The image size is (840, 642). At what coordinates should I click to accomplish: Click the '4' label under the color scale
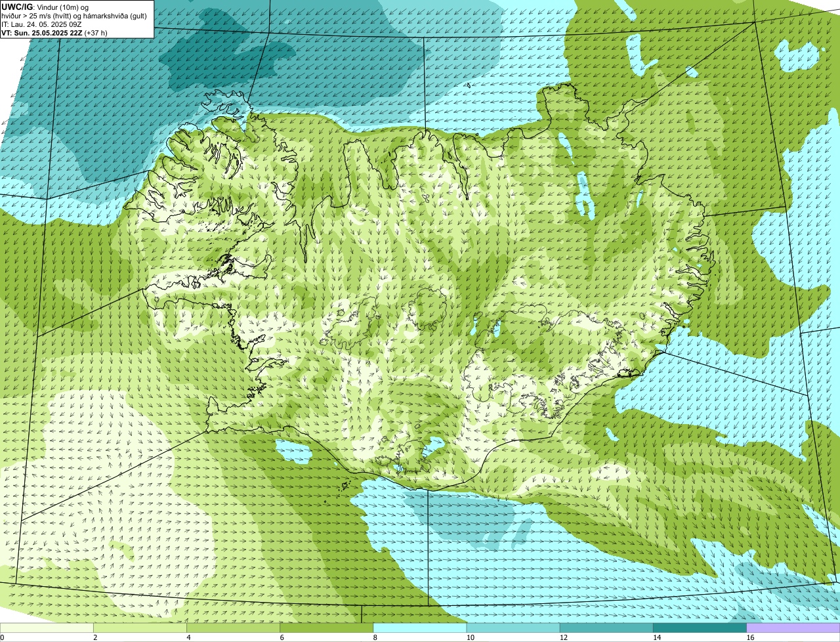pos(188,637)
